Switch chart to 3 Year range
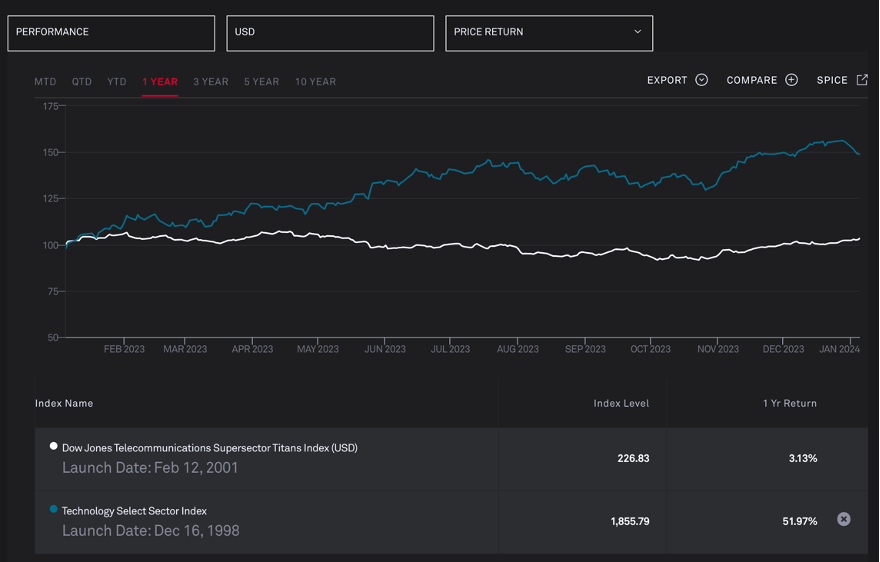The width and height of the screenshot is (880, 562). 210,82
